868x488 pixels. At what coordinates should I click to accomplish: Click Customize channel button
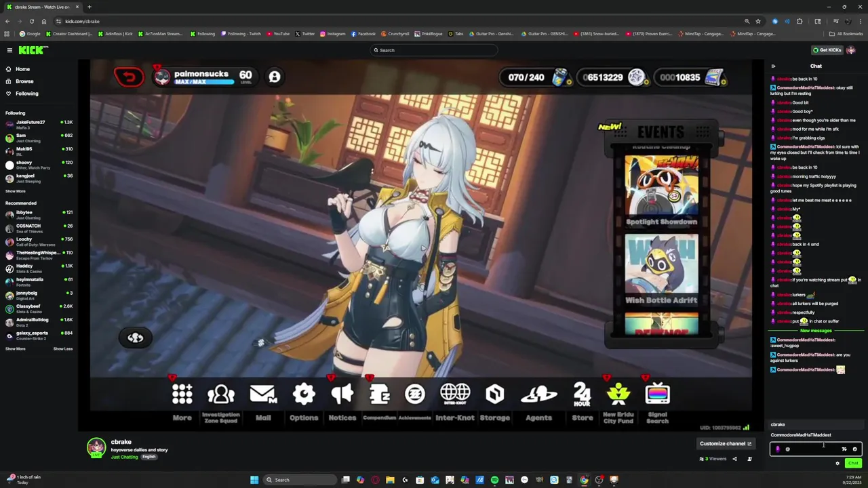726,443
